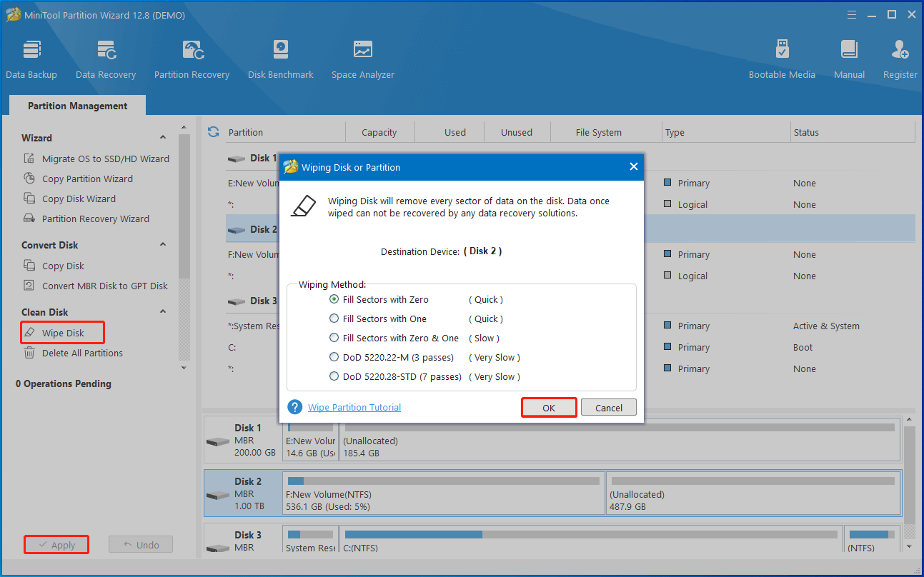The image size is (924, 577).
Task: Click the help question mark icon in dialog
Action: [295, 407]
